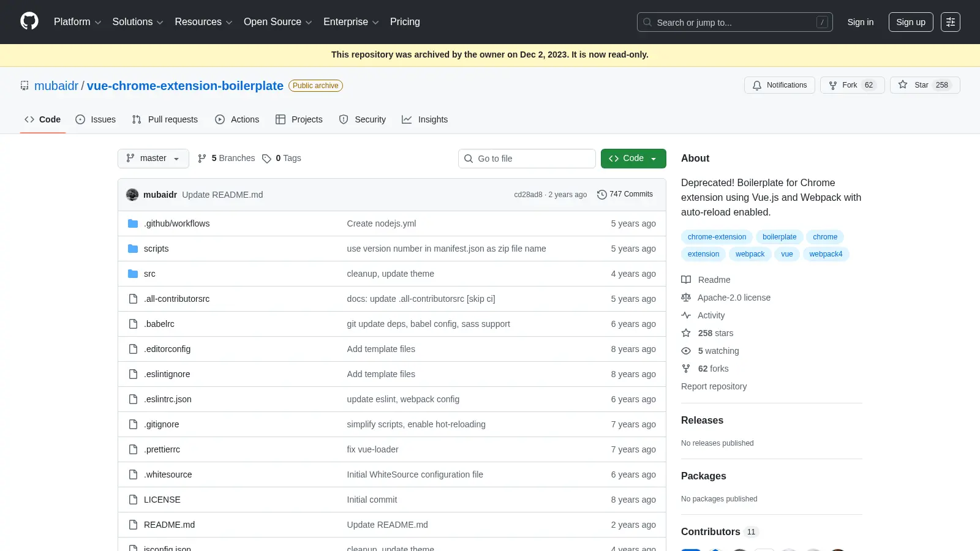Switch to the Projects tab
980x551 pixels.
299,119
